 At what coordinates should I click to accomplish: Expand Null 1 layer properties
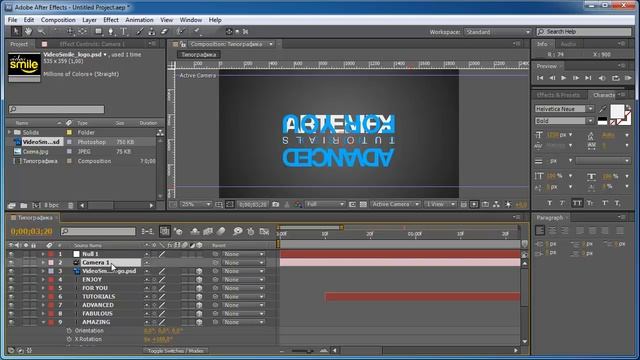pos(43,254)
